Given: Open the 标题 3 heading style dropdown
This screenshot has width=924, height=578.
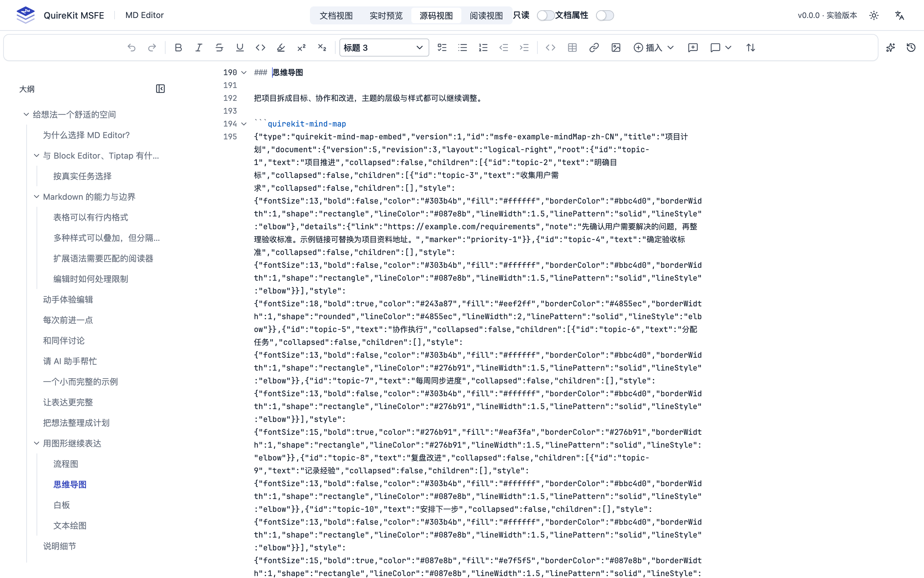Looking at the screenshot, I should pyautogui.click(x=384, y=48).
